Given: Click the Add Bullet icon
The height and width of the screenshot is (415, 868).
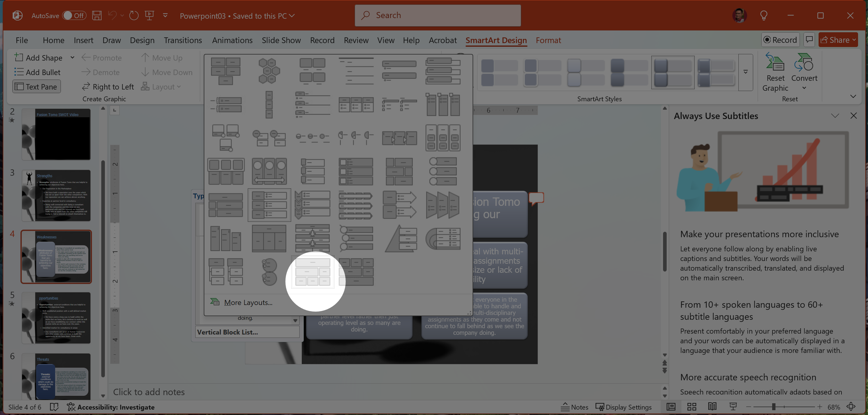Looking at the screenshot, I should pos(19,72).
